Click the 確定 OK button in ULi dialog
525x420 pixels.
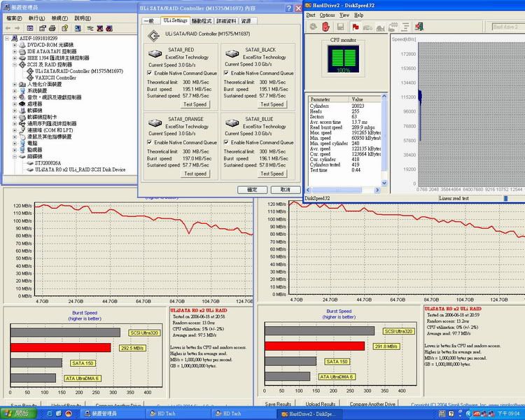pyautogui.click(x=253, y=190)
